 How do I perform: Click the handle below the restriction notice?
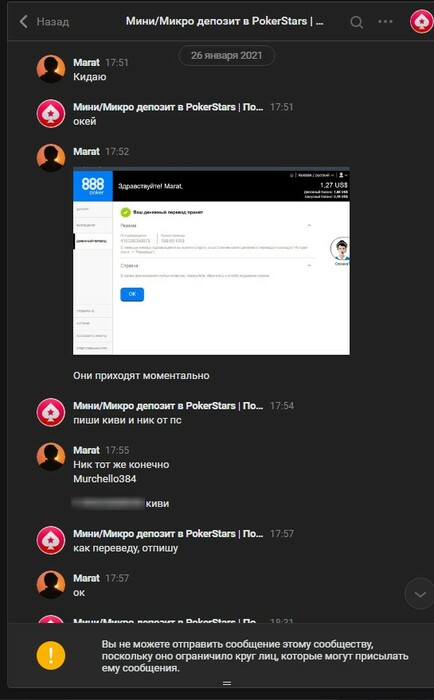coord(227,683)
